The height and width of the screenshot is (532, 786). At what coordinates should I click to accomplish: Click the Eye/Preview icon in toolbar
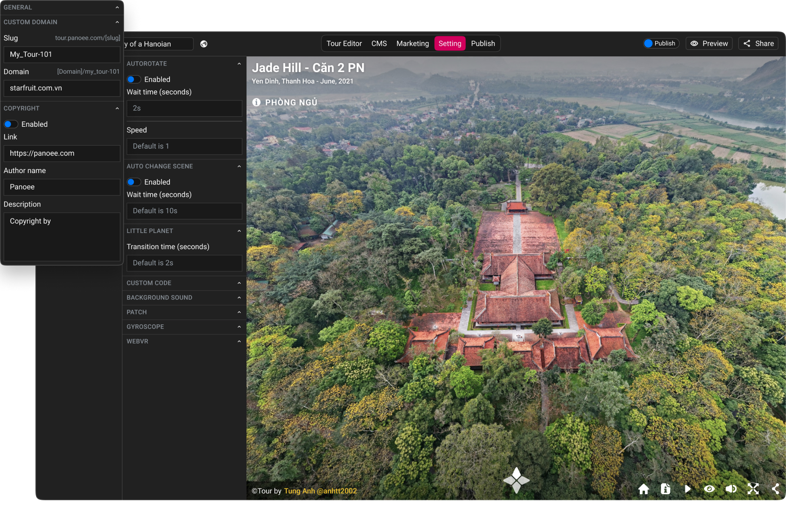click(709, 43)
